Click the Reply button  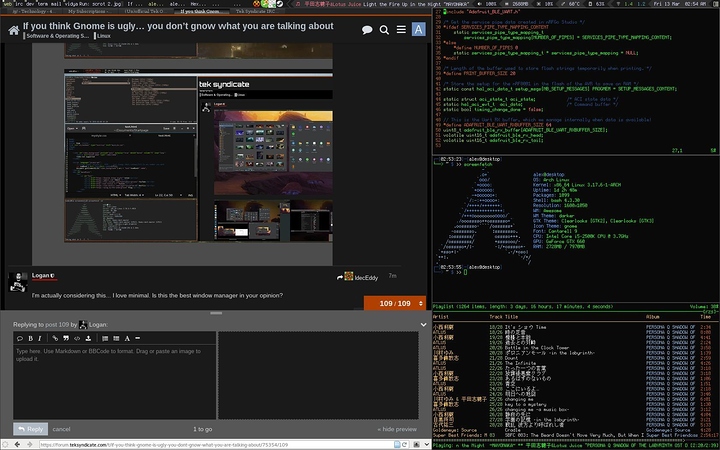pyautogui.click(x=29, y=428)
